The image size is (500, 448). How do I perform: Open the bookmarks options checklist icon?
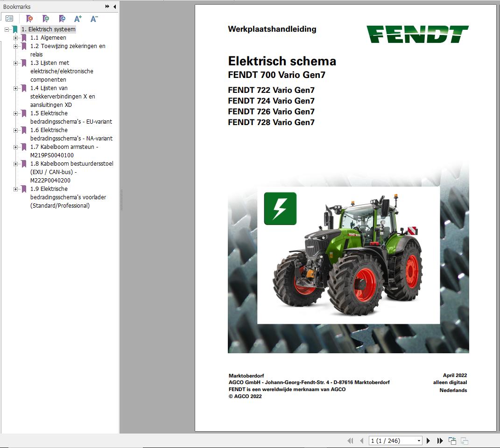click(x=9, y=19)
